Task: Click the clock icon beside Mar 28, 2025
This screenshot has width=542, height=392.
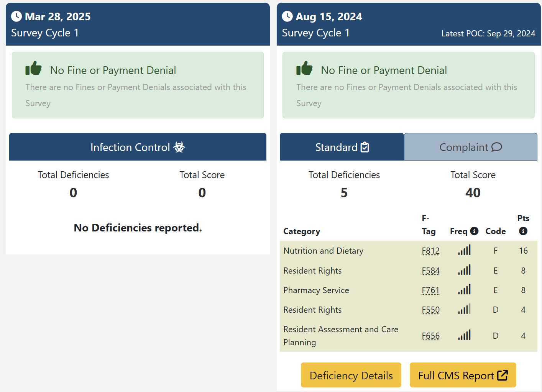Action: pyautogui.click(x=16, y=16)
